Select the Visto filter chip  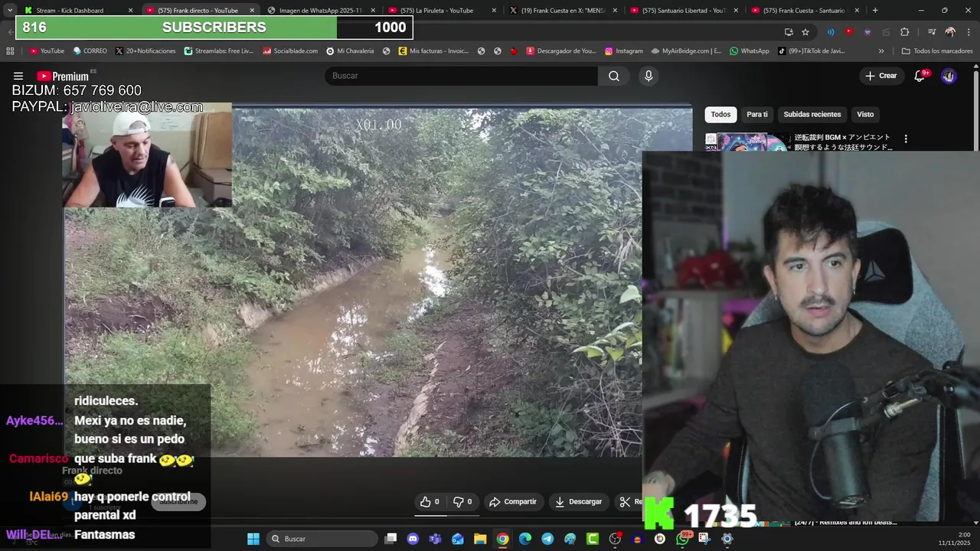point(865,115)
